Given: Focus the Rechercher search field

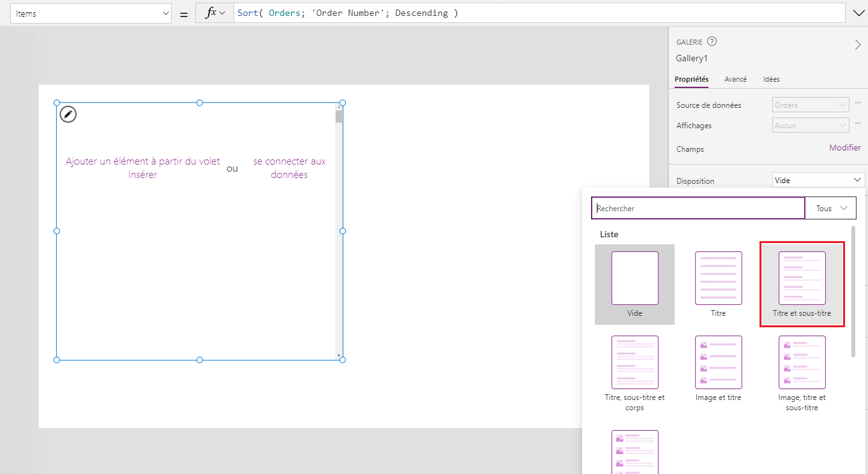Looking at the screenshot, I should [698, 209].
